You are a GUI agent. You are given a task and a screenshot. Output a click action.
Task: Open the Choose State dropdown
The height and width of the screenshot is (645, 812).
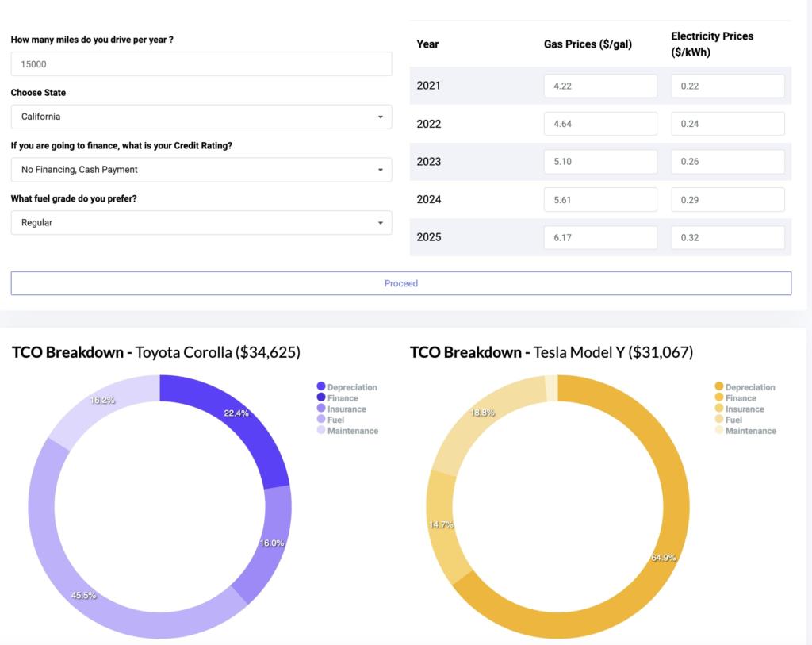click(x=201, y=116)
